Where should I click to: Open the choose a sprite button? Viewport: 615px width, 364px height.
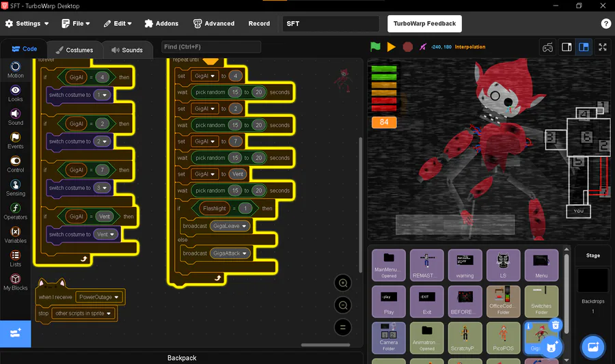(551, 347)
